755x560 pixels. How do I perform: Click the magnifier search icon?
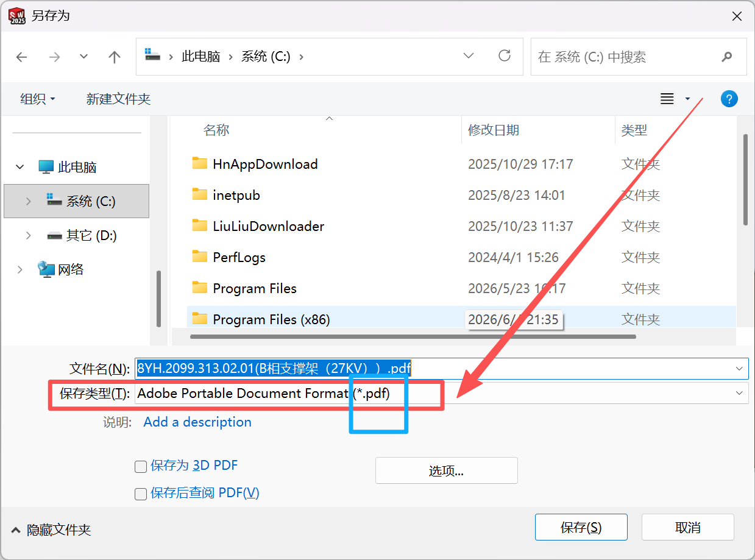[x=726, y=57]
